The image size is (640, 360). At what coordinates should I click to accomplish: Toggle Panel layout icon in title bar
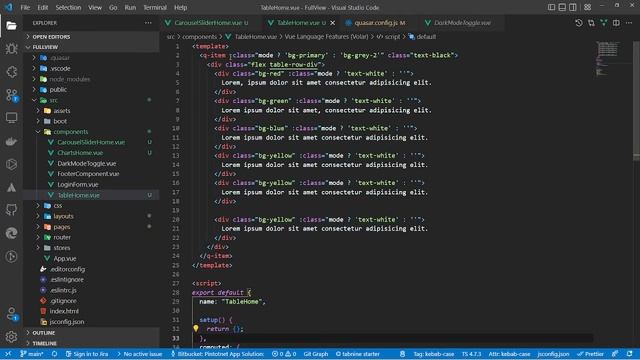tap(562, 7)
